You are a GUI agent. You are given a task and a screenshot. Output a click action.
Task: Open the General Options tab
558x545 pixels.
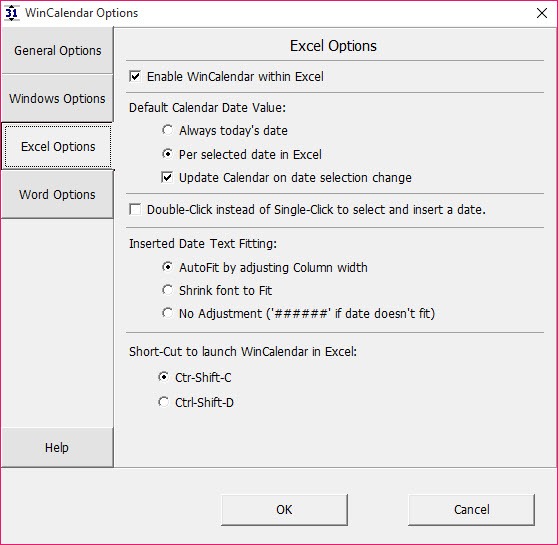point(57,51)
